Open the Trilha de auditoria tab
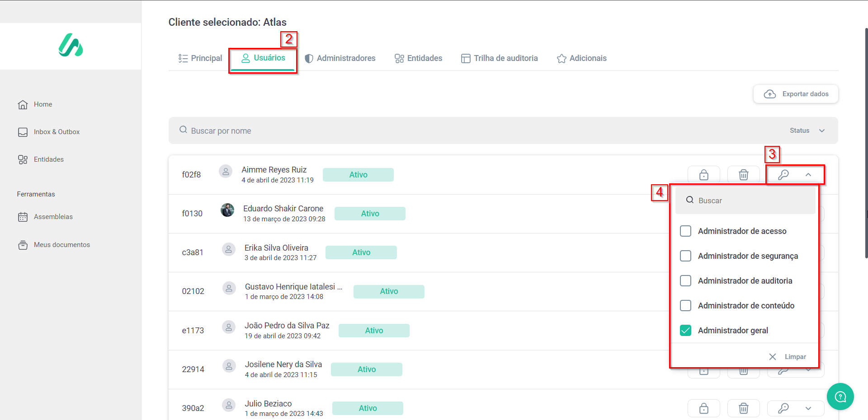868x420 pixels. point(500,58)
